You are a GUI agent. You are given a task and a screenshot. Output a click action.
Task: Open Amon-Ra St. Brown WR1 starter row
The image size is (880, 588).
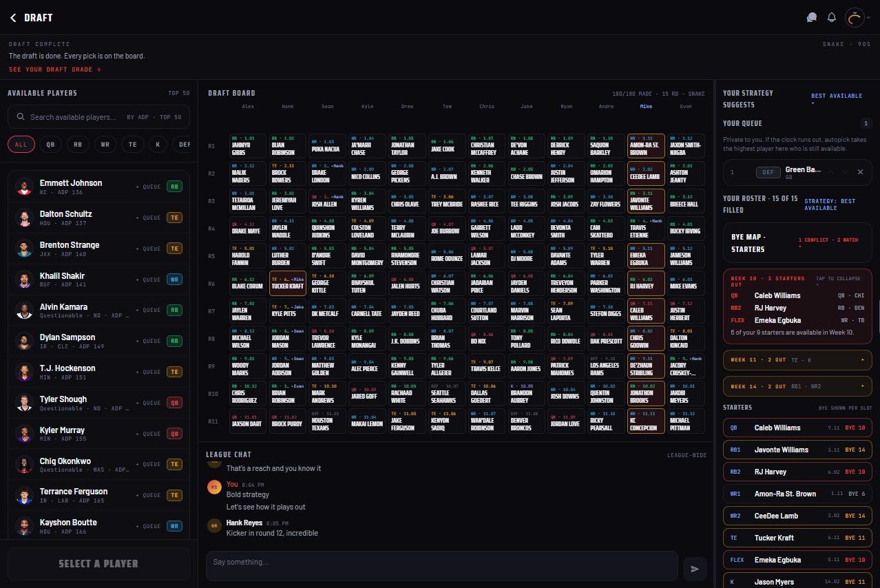click(797, 494)
